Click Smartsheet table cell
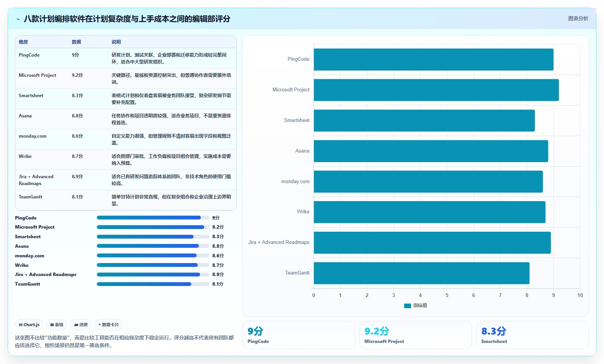Screen dimensions: 604x364 (31, 96)
